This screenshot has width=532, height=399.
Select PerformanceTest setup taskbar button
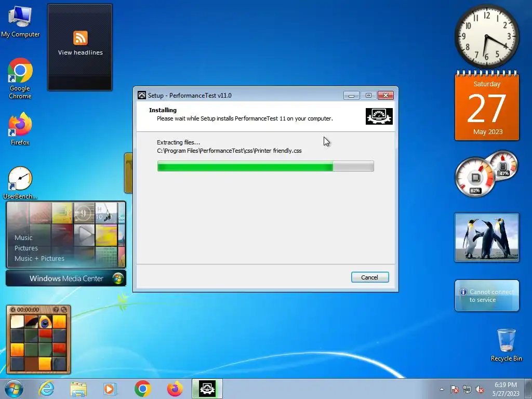207,389
